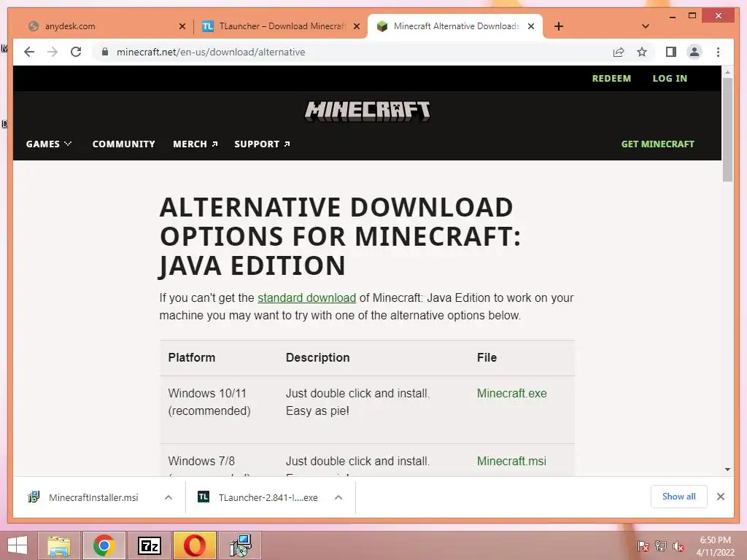Open File Explorer from the taskbar
This screenshot has width=747, height=560.
[58, 545]
